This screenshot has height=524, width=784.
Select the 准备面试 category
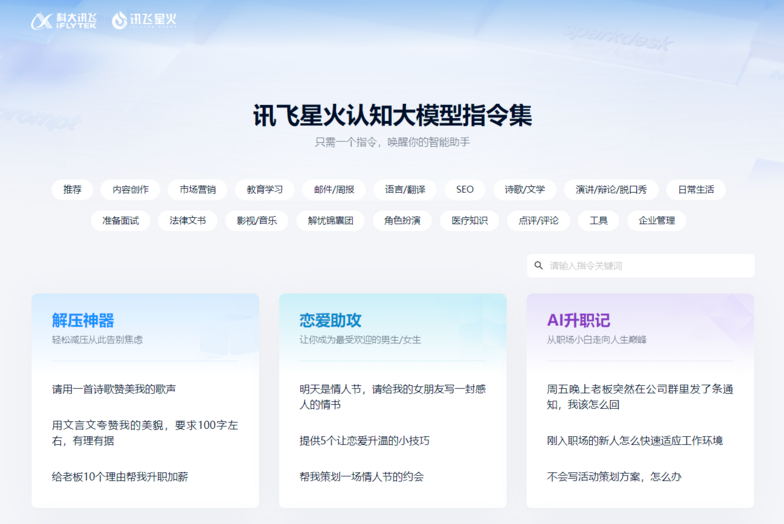[120, 220]
